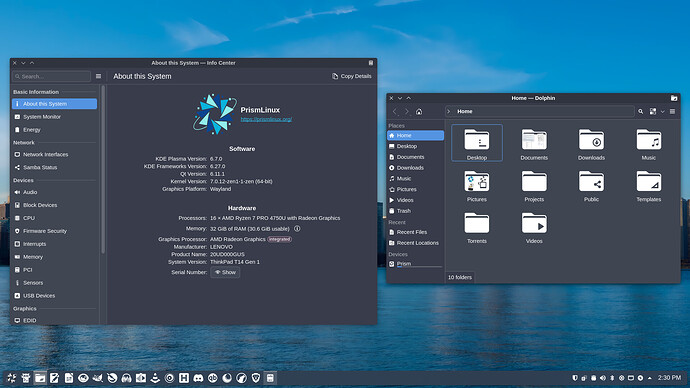Screen dimensions: 690x388
Task: Open the Interrupts page
Action: point(55,244)
